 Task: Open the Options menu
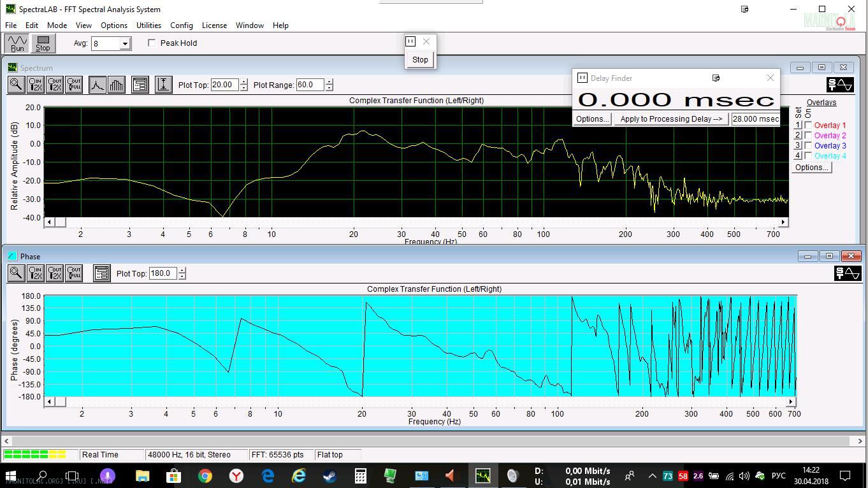114,25
